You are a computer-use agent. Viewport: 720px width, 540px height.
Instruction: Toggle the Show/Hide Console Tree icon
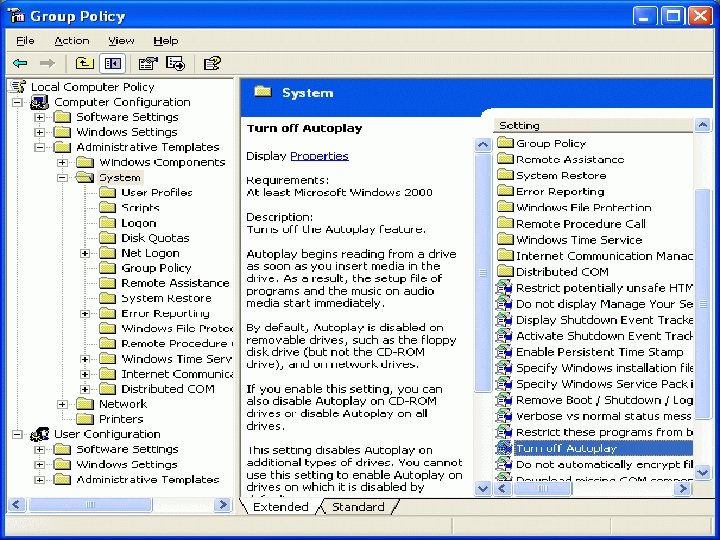112,63
